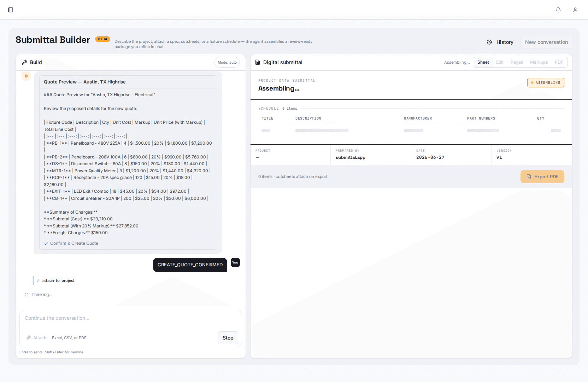Click the SCHEDULE 0 items label
The width and height of the screenshot is (588, 382).
tap(278, 109)
